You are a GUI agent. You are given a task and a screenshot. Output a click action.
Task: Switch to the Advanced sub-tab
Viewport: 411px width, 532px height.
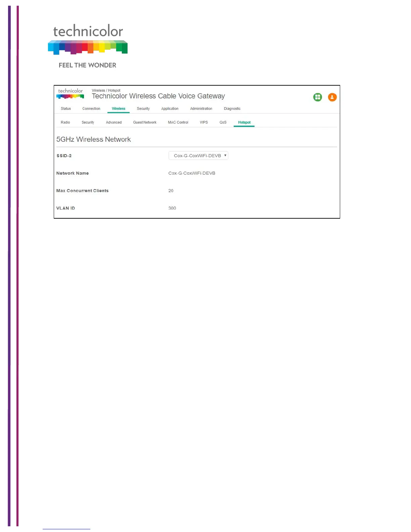tap(114, 122)
